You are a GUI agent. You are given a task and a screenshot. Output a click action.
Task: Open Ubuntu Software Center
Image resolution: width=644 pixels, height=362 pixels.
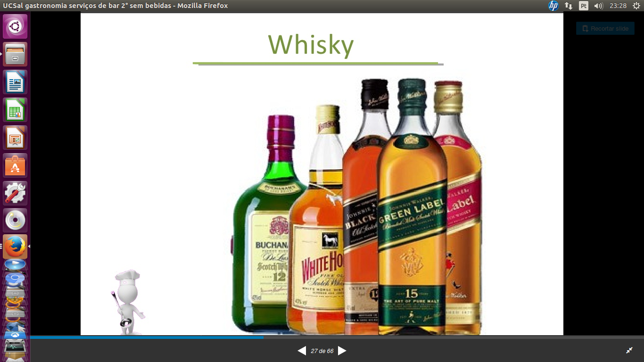(x=15, y=165)
